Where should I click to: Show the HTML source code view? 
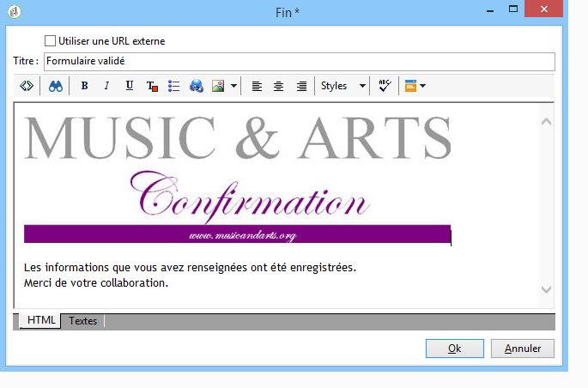click(x=27, y=86)
